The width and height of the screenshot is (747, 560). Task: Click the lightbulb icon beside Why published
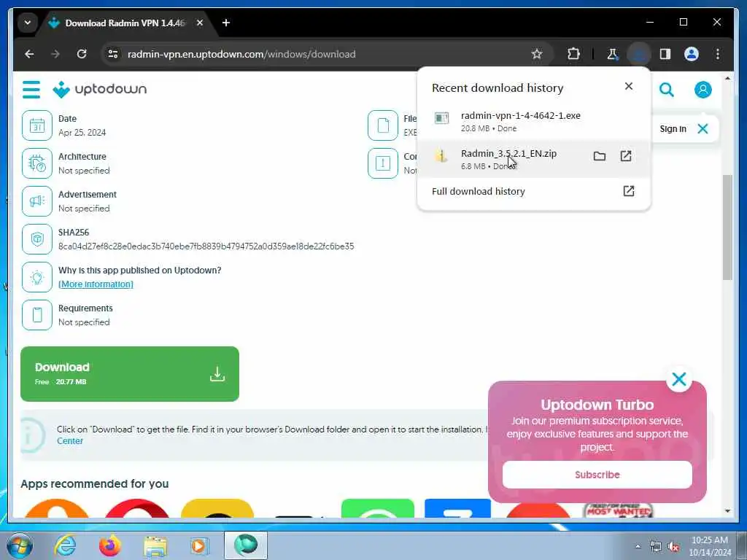(x=37, y=277)
